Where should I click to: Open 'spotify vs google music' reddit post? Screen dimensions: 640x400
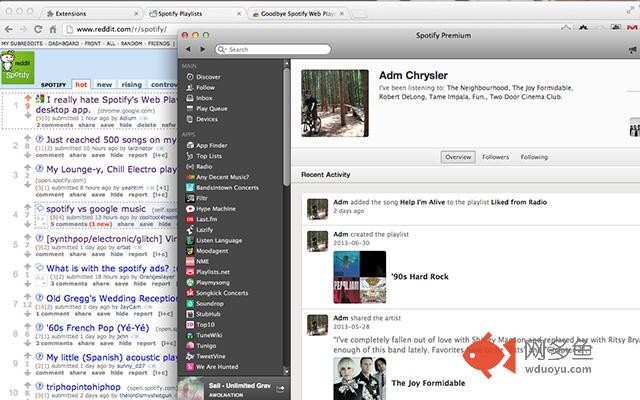96,209
